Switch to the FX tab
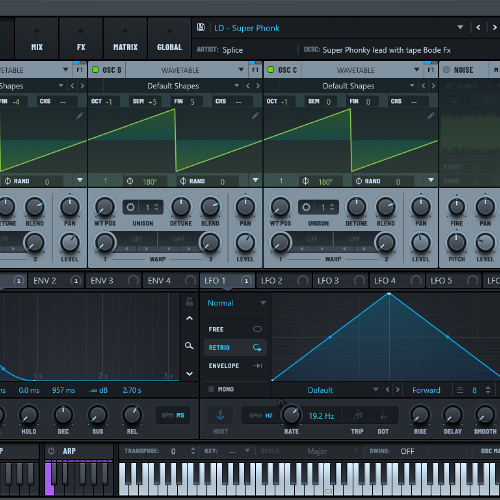The height and width of the screenshot is (500, 500). point(81,39)
